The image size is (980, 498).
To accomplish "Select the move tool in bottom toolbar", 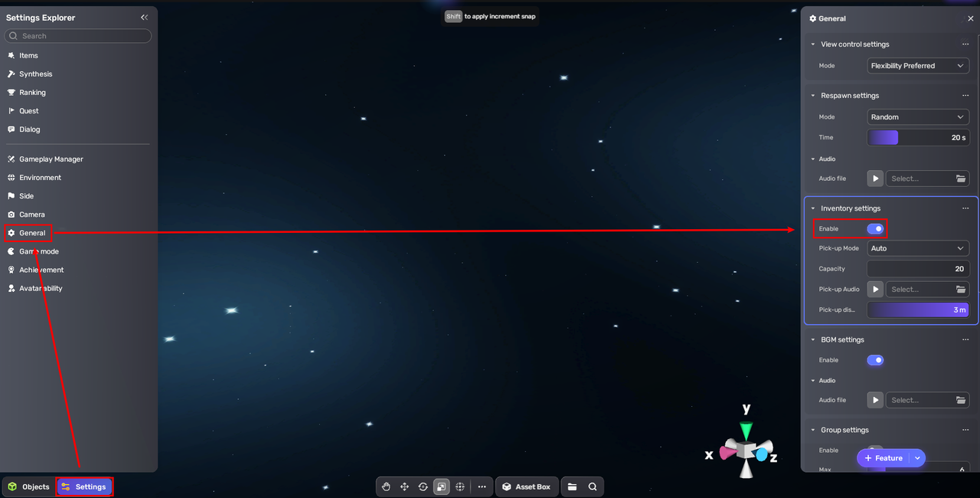I will point(405,487).
